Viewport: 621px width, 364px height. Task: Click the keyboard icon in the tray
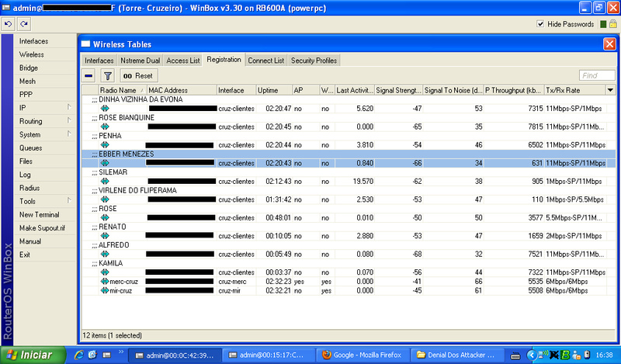(x=515, y=355)
